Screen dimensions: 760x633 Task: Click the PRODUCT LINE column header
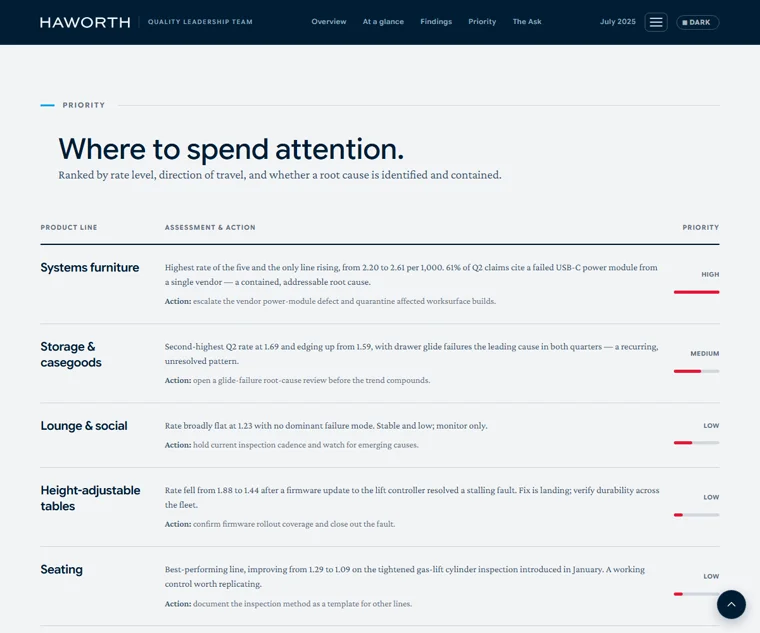point(69,227)
